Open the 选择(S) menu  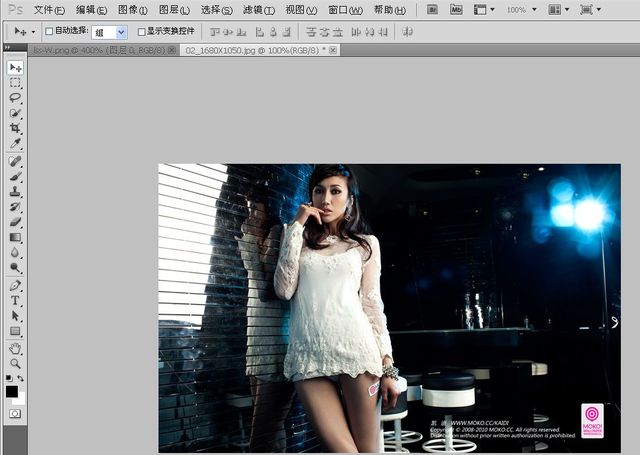216,10
